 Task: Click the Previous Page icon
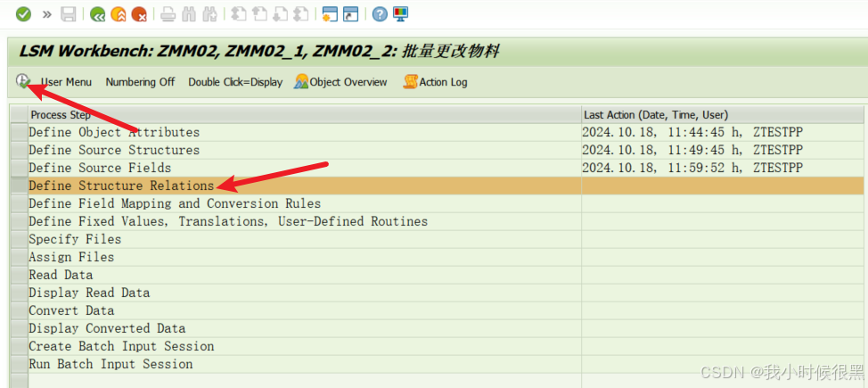[x=259, y=14]
